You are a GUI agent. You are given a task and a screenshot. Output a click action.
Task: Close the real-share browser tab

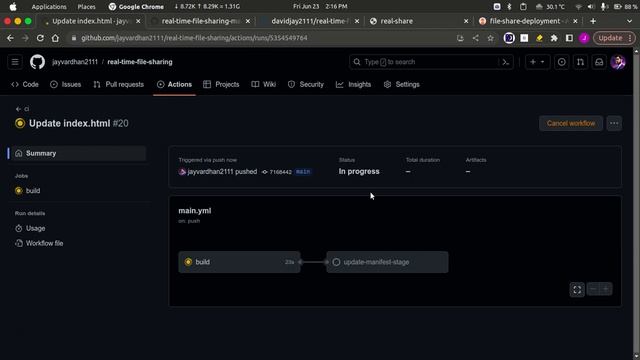point(466,21)
